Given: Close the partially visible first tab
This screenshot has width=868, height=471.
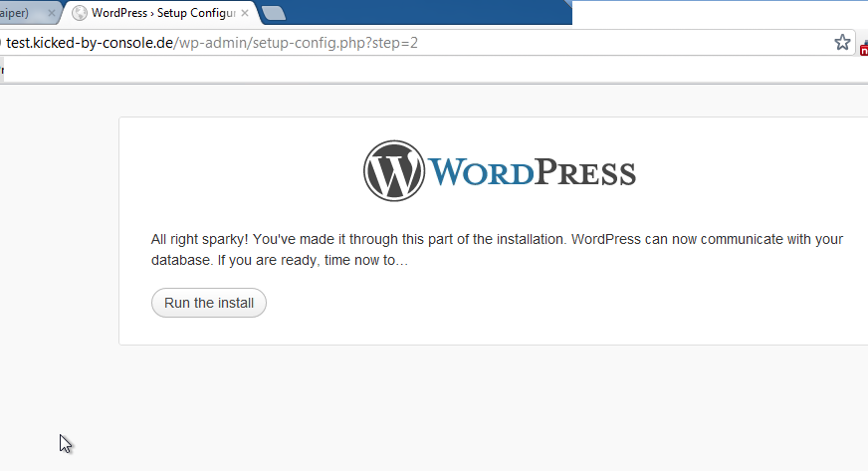Looking at the screenshot, I should click(x=51, y=13).
